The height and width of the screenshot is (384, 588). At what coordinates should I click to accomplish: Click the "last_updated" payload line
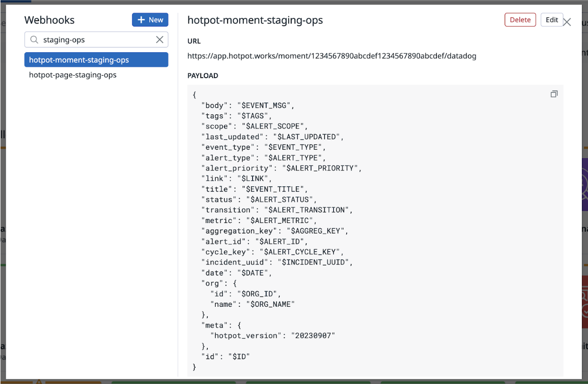tap(272, 136)
